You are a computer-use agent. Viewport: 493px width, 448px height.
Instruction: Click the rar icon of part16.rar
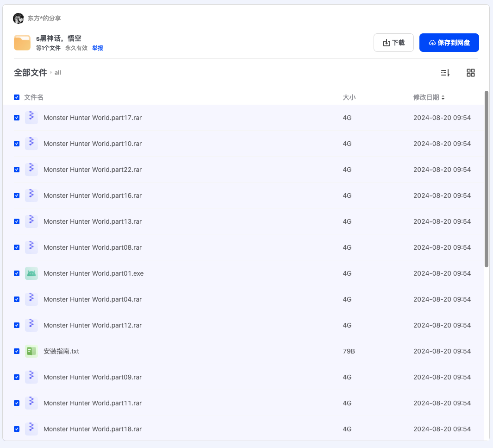(x=31, y=196)
